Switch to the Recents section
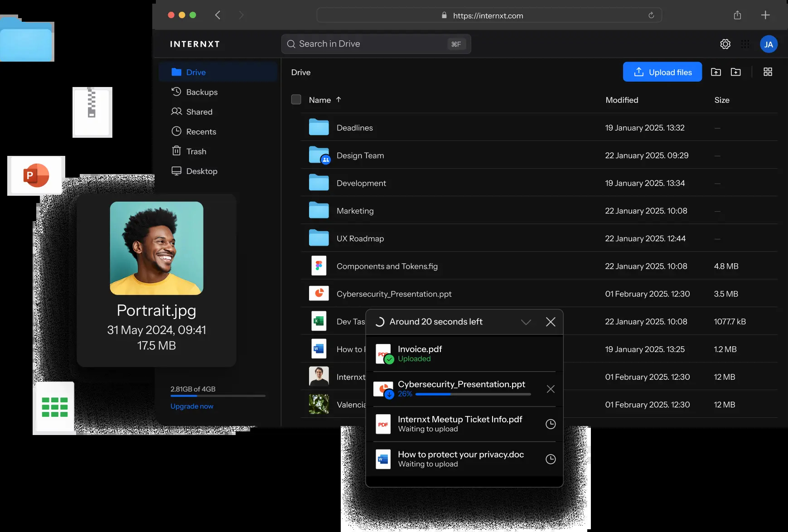This screenshot has width=788, height=532. 201,131
